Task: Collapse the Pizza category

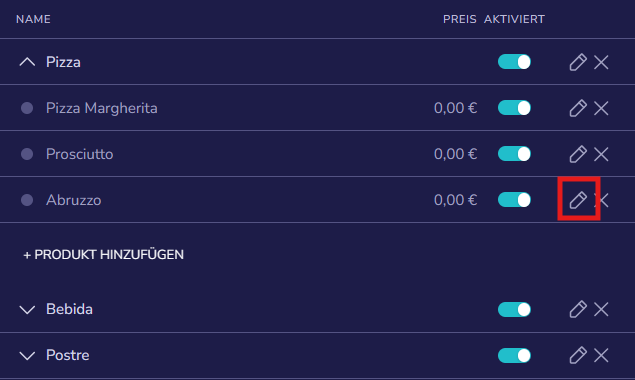Action: click(27, 62)
